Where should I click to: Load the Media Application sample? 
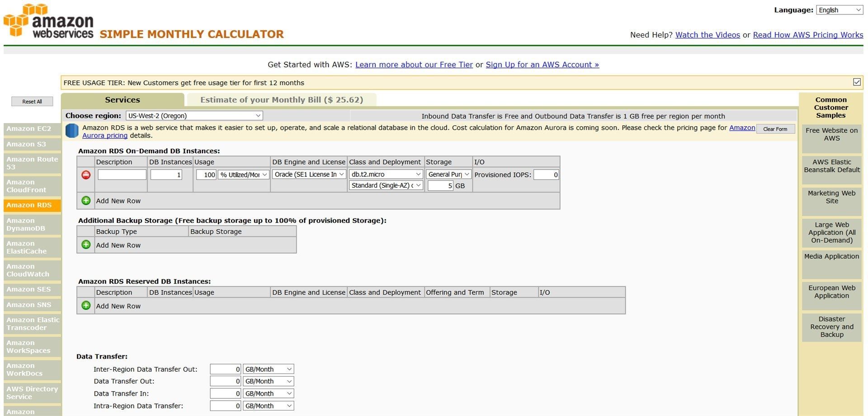click(x=832, y=265)
